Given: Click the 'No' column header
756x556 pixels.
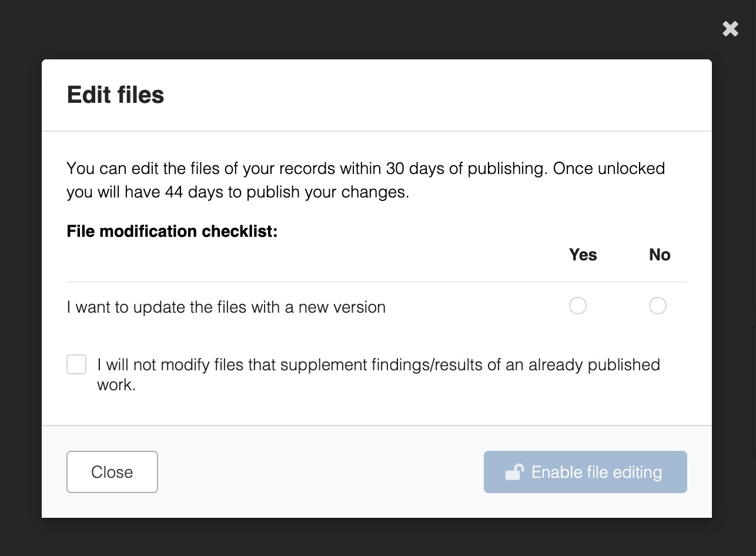Looking at the screenshot, I should click(x=660, y=254).
